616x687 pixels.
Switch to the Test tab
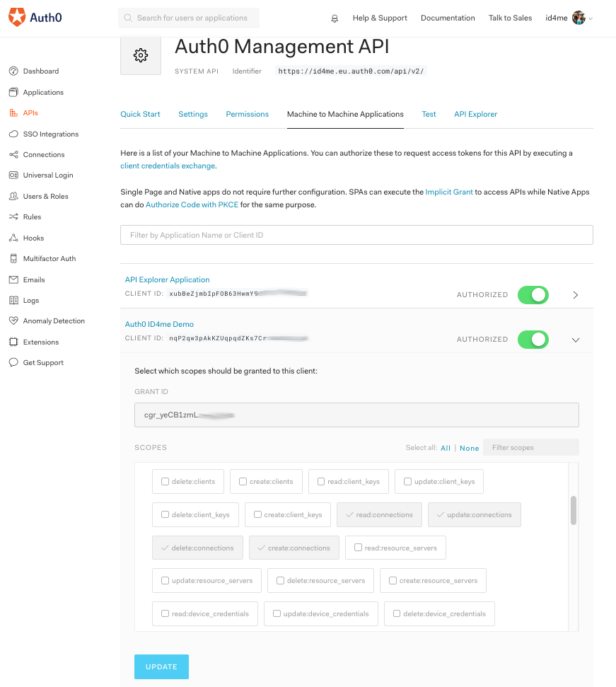[429, 114]
